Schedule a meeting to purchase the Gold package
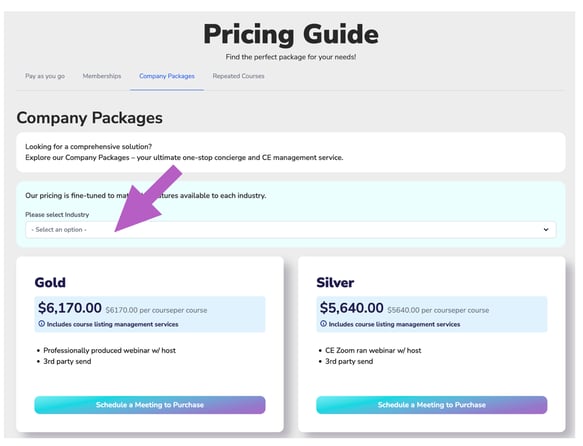583x446 pixels. (x=150, y=405)
